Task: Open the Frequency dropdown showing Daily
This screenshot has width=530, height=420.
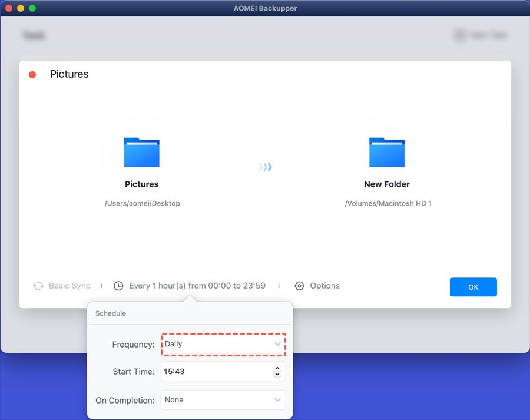Action: pyautogui.click(x=223, y=344)
